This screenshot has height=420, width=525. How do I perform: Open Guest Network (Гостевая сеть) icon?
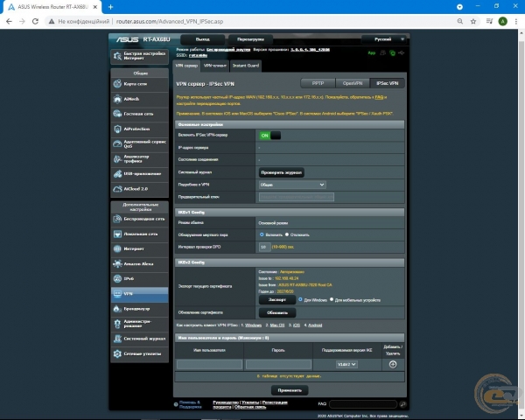pos(117,114)
